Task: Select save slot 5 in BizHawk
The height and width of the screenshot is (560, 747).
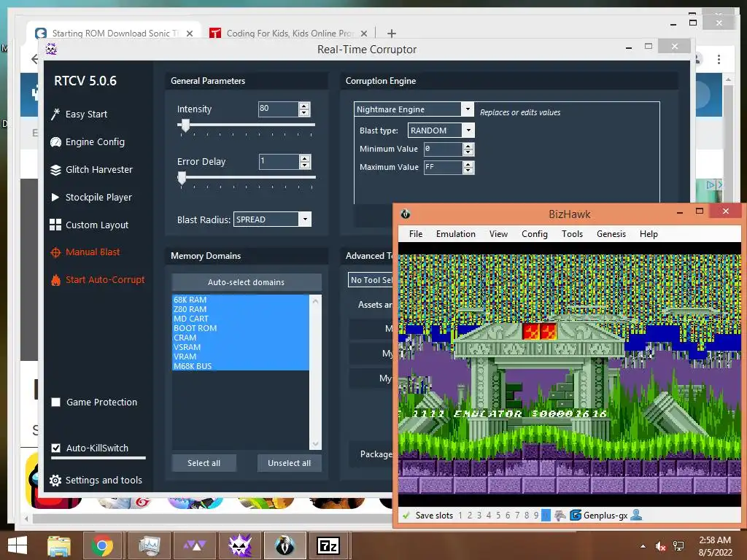Action: (498, 516)
